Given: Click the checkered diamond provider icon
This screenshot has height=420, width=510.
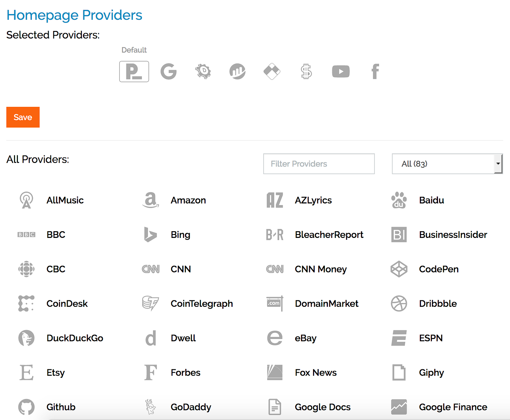Looking at the screenshot, I should click(272, 71).
